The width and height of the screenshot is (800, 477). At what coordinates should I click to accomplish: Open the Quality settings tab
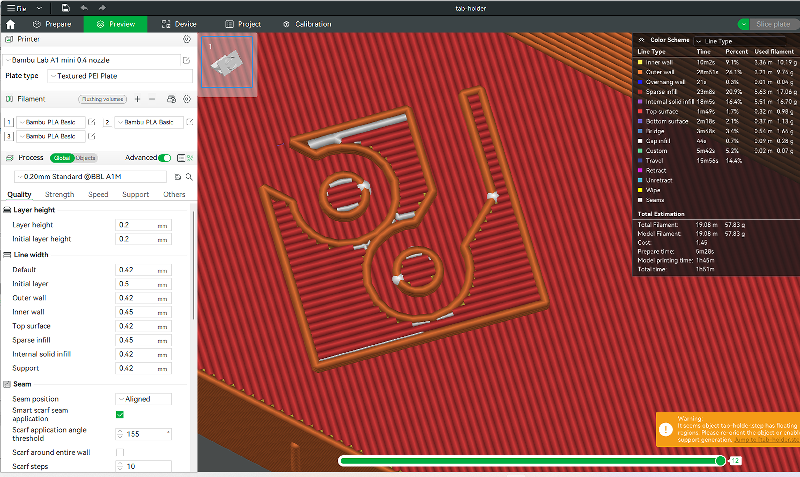click(19, 194)
